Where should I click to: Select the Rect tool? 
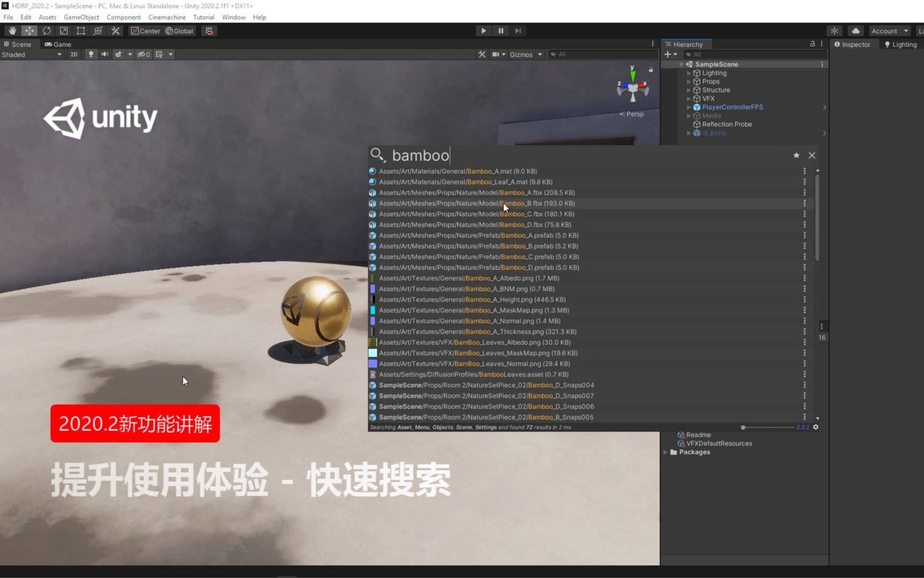point(81,31)
